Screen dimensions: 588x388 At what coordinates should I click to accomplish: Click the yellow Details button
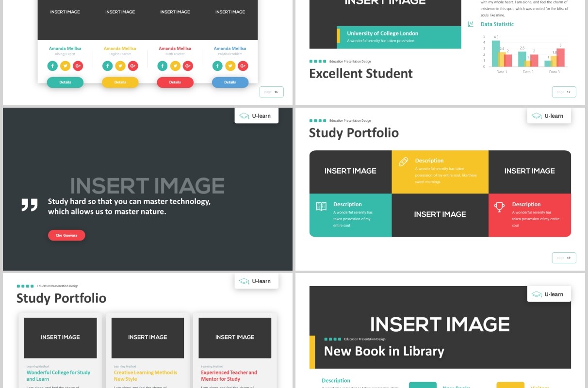(x=120, y=82)
